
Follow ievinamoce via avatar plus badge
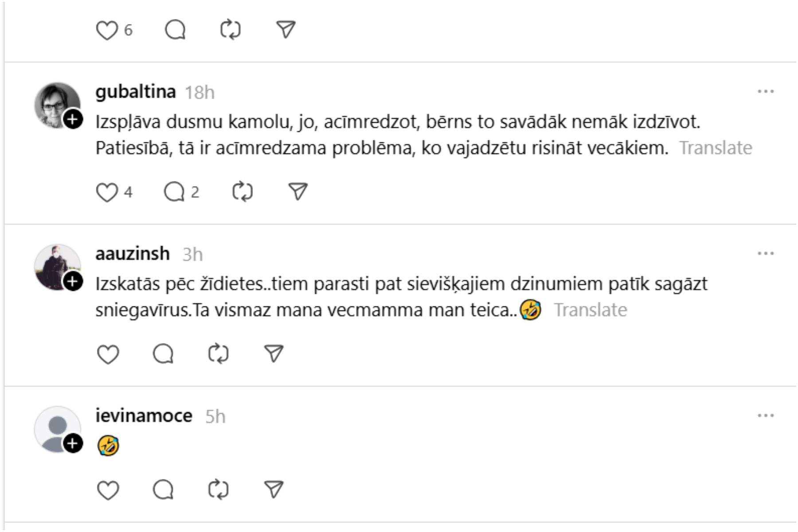click(x=73, y=443)
